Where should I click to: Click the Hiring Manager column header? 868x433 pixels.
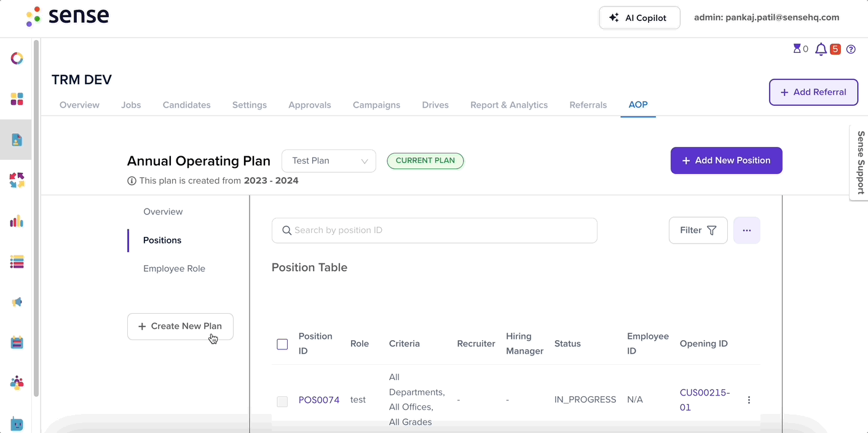point(525,344)
